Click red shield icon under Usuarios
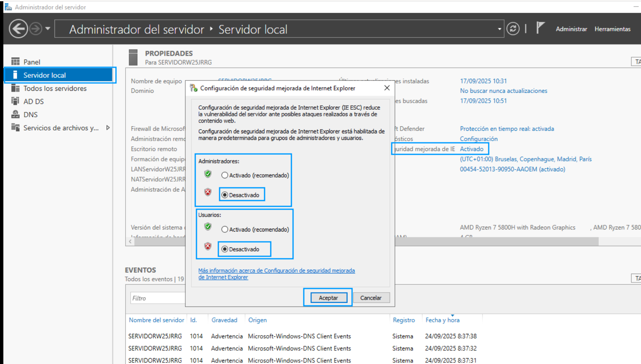The width and height of the screenshot is (641, 364). 208,246
